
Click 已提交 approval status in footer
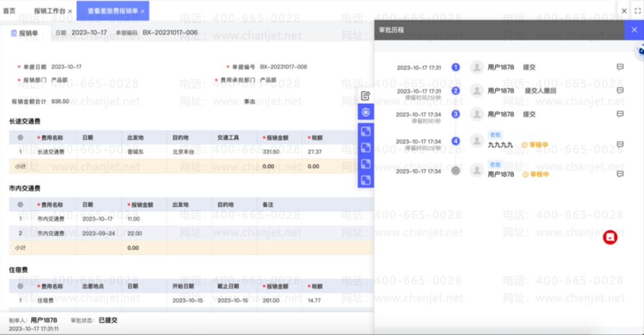click(107, 320)
